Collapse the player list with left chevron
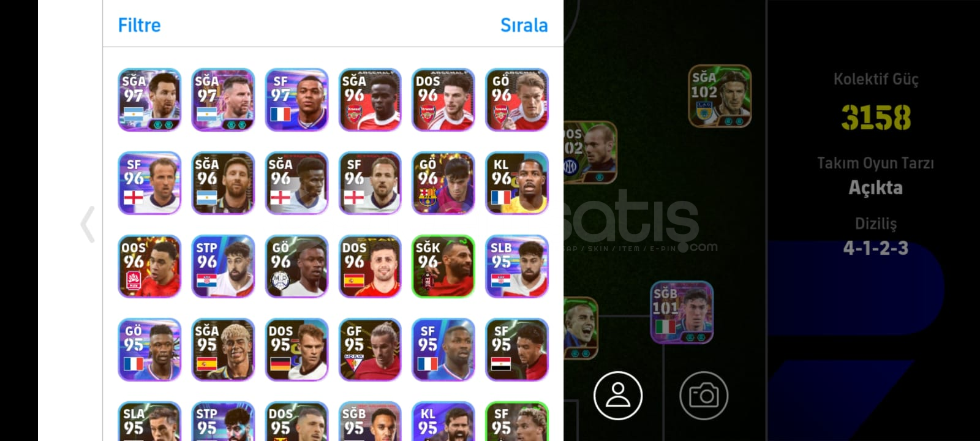 pos(88,224)
